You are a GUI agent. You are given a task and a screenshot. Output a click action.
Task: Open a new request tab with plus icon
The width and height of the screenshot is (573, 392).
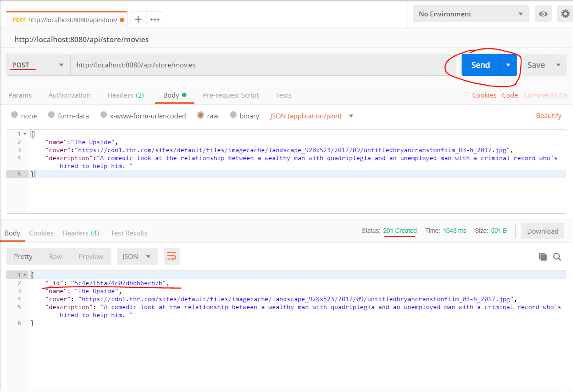(x=138, y=20)
